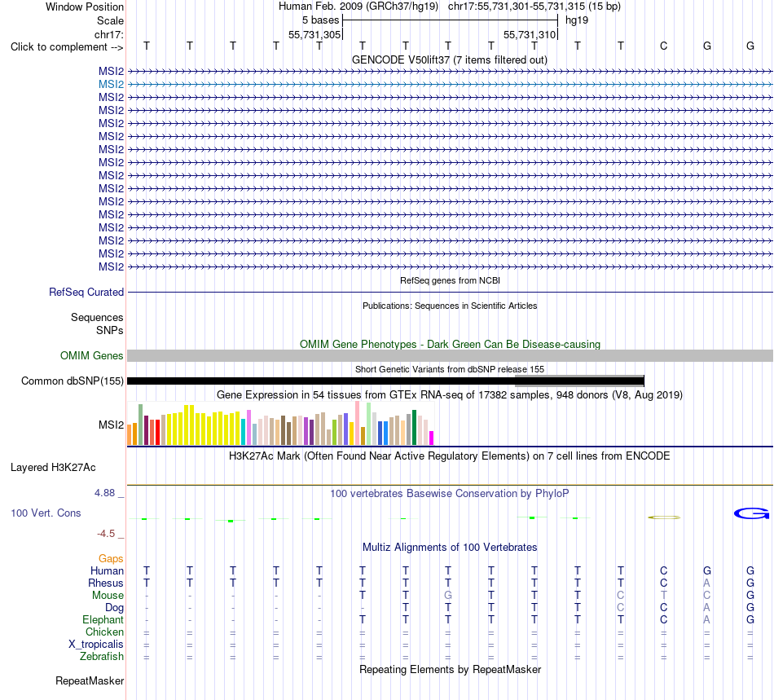Click the MSI2 label beside GTEx bar chart

click(111, 425)
